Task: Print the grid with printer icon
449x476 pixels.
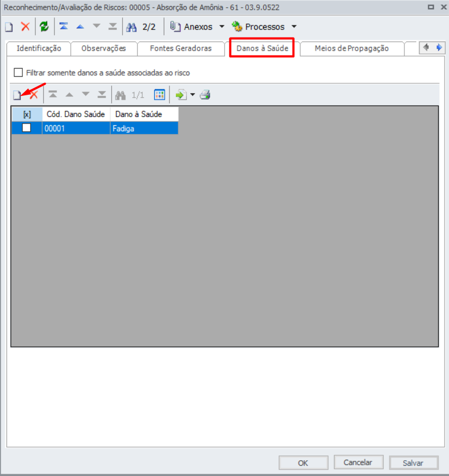Action: [x=205, y=95]
